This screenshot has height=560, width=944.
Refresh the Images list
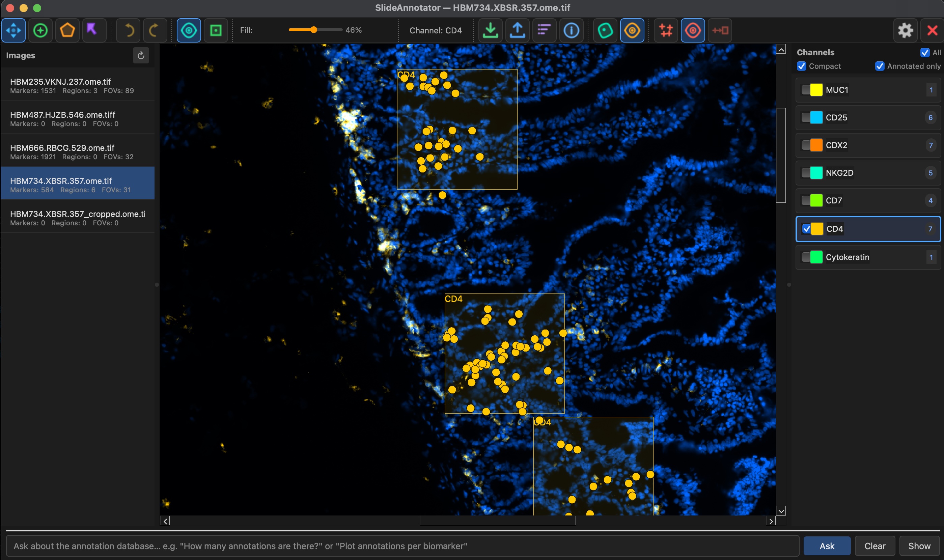141,55
